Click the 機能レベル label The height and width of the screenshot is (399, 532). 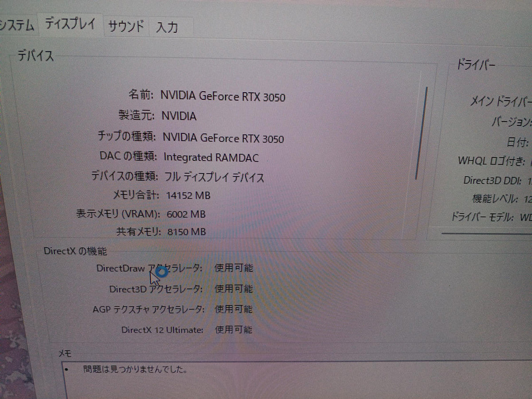pos(495,199)
